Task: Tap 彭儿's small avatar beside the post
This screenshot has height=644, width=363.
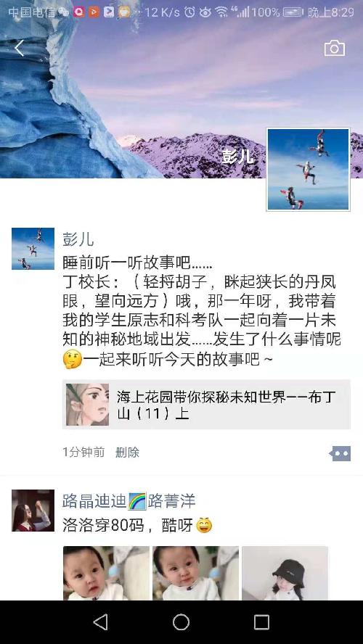Action: tap(33, 249)
